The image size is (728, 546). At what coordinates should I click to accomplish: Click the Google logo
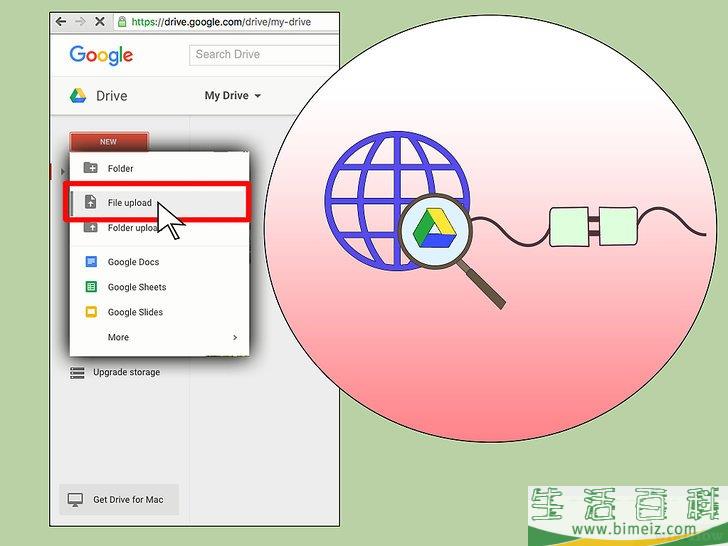[x=101, y=55]
